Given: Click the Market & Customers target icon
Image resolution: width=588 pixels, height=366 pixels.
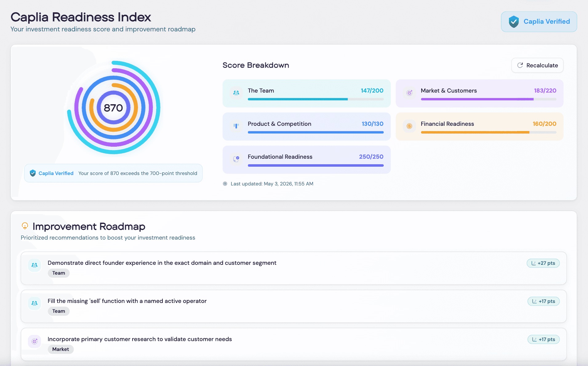Looking at the screenshot, I should (x=409, y=93).
